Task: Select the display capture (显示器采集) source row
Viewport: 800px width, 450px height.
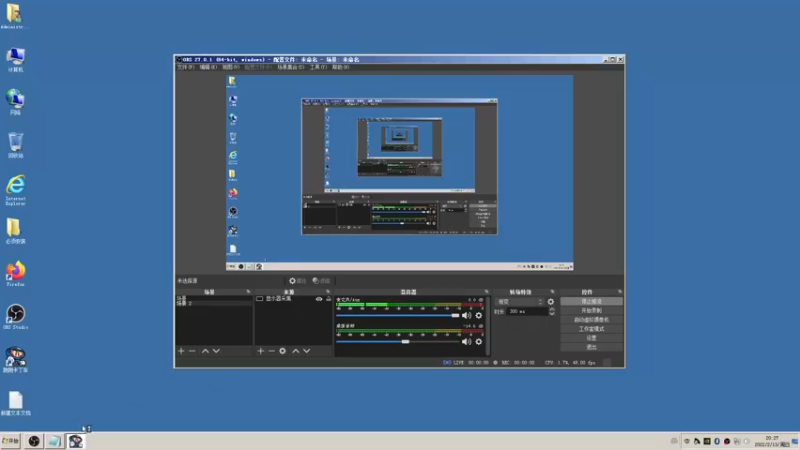Action: pyautogui.click(x=293, y=299)
